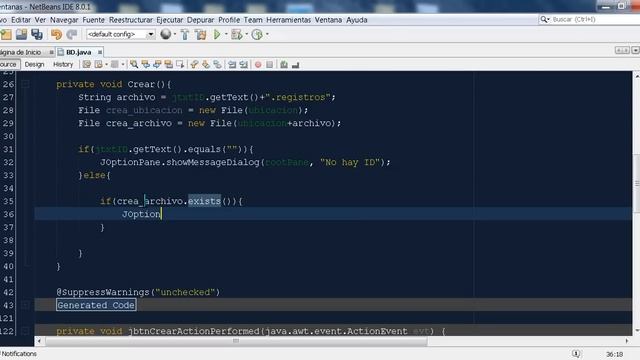This screenshot has height=360, width=640.
Task: Click the Comment code icon
Action: pos(284,64)
